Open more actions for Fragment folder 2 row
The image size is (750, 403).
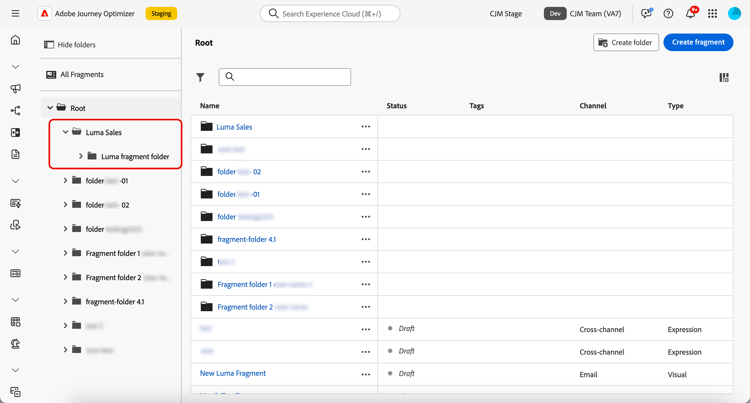366,307
